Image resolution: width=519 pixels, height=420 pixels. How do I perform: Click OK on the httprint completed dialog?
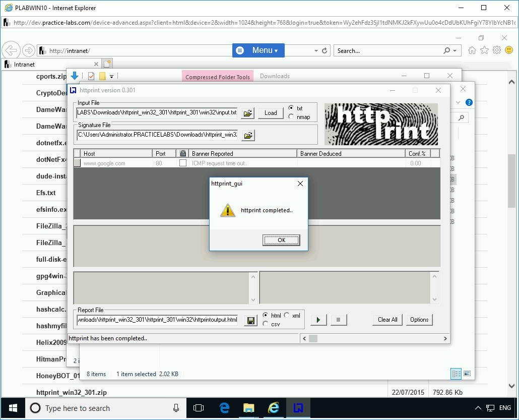pos(281,240)
